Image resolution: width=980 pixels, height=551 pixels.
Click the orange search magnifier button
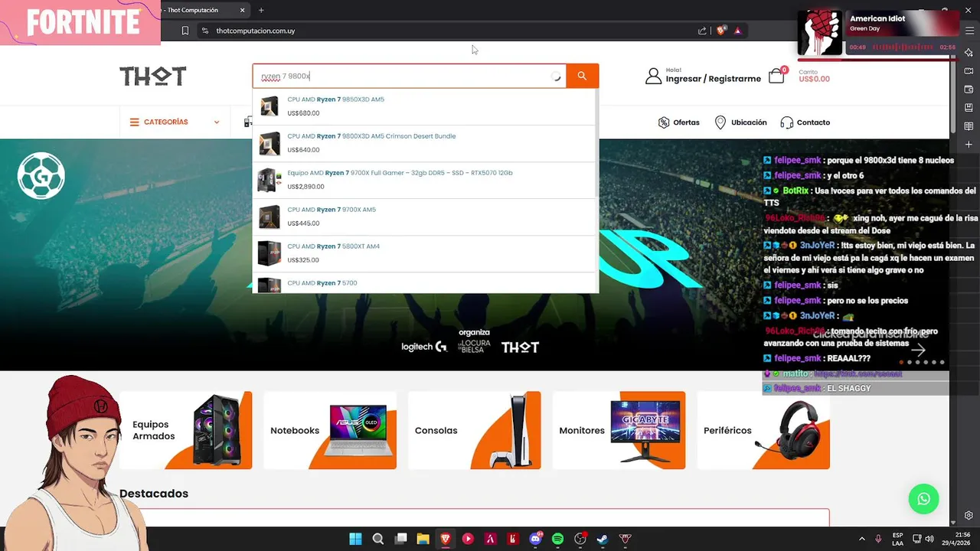click(582, 76)
